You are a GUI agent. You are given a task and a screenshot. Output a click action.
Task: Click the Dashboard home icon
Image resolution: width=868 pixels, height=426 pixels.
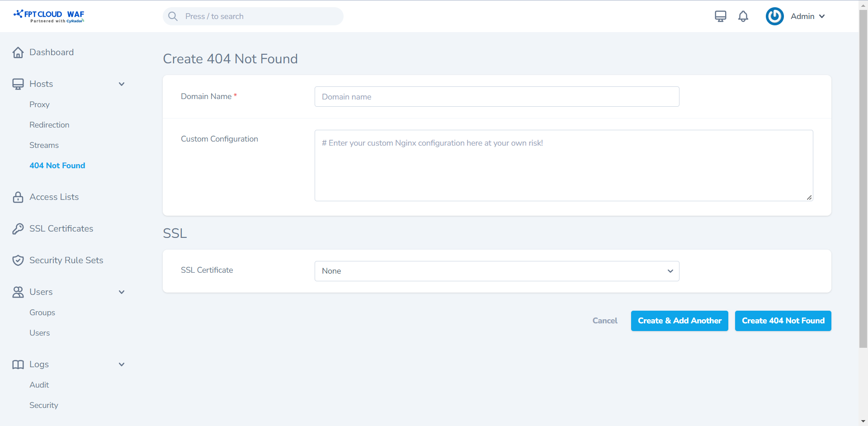[x=18, y=52]
